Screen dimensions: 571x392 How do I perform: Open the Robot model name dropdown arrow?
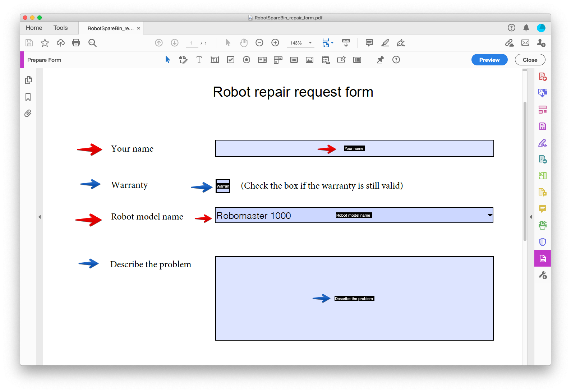489,215
